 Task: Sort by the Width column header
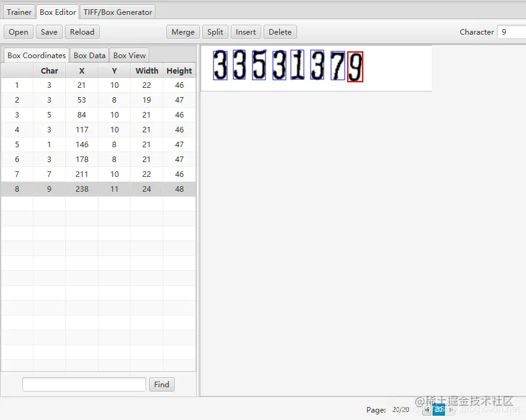point(147,71)
